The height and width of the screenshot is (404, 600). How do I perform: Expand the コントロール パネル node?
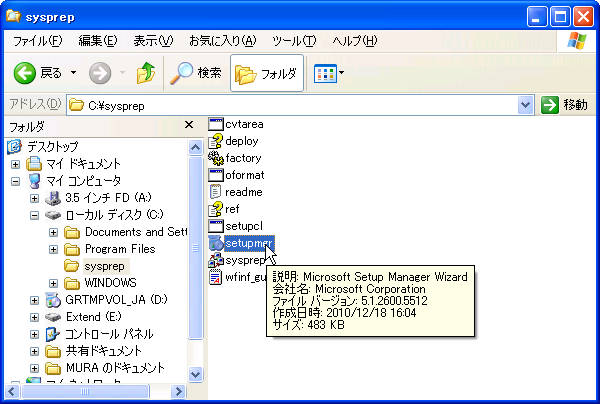tap(34, 334)
